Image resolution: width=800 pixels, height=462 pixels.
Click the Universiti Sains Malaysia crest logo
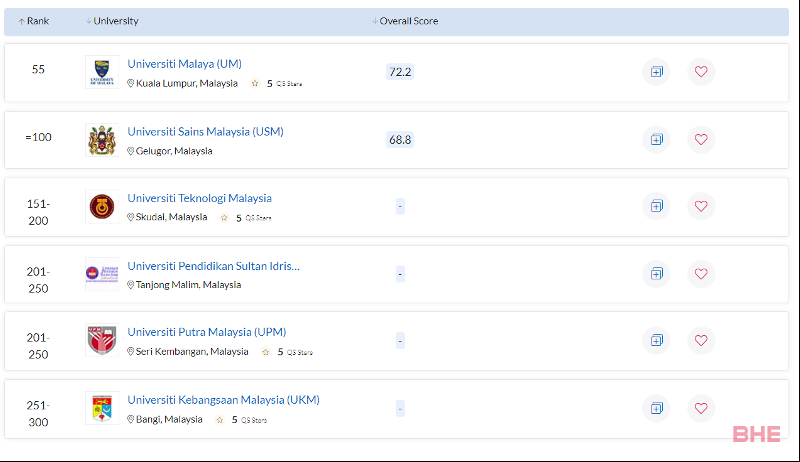pos(102,140)
